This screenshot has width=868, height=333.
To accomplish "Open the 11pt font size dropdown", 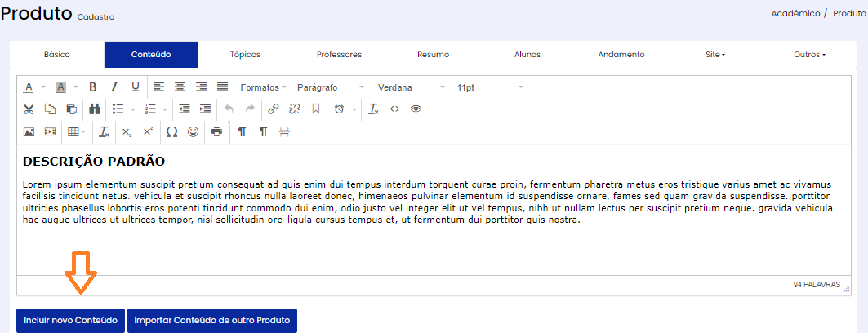I will [x=491, y=87].
